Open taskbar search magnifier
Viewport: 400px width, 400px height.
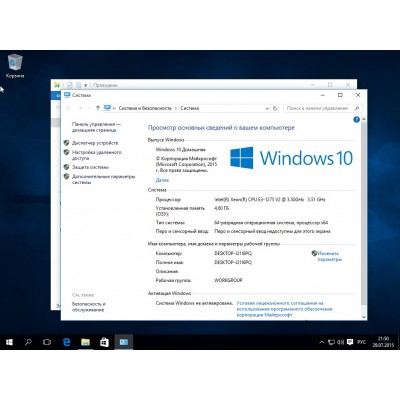click(28, 342)
